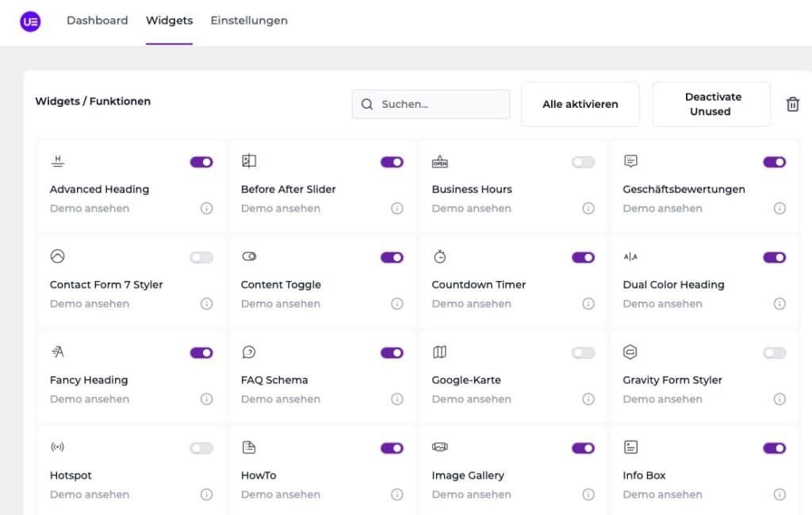This screenshot has width=812, height=515.
Task: Open info icon for Countdown Timer widget
Action: coord(588,304)
